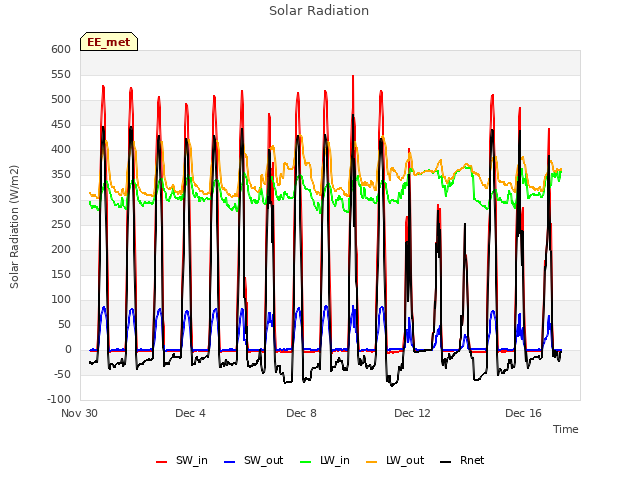The height and width of the screenshot is (480, 640).
Task: Click the 450 y-axis tick label
Action: click(x=61, y=125)
